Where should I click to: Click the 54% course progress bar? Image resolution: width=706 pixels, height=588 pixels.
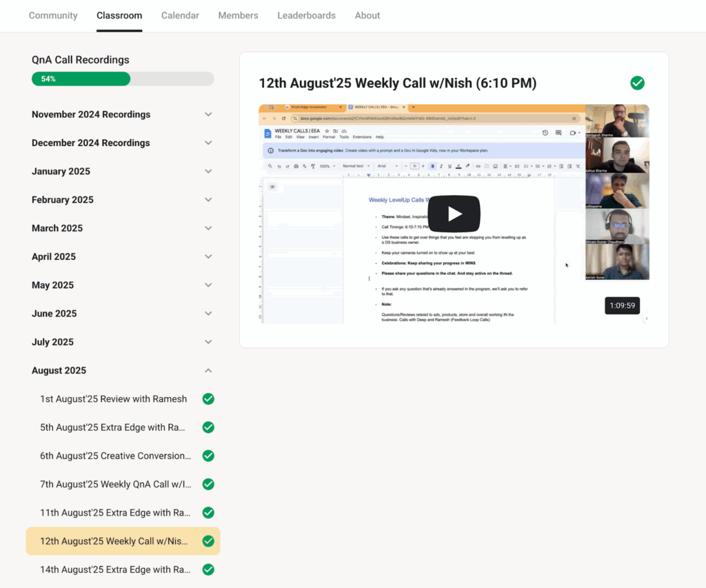(123, 79)
